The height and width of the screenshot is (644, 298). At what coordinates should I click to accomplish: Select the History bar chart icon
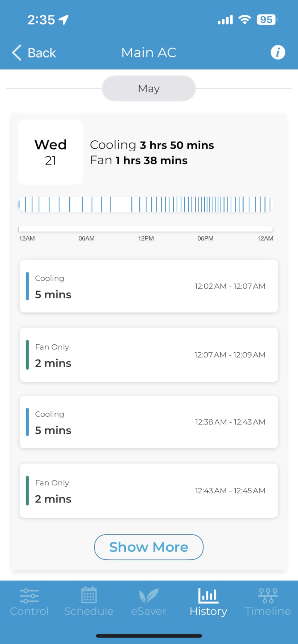tap(208, 595)
